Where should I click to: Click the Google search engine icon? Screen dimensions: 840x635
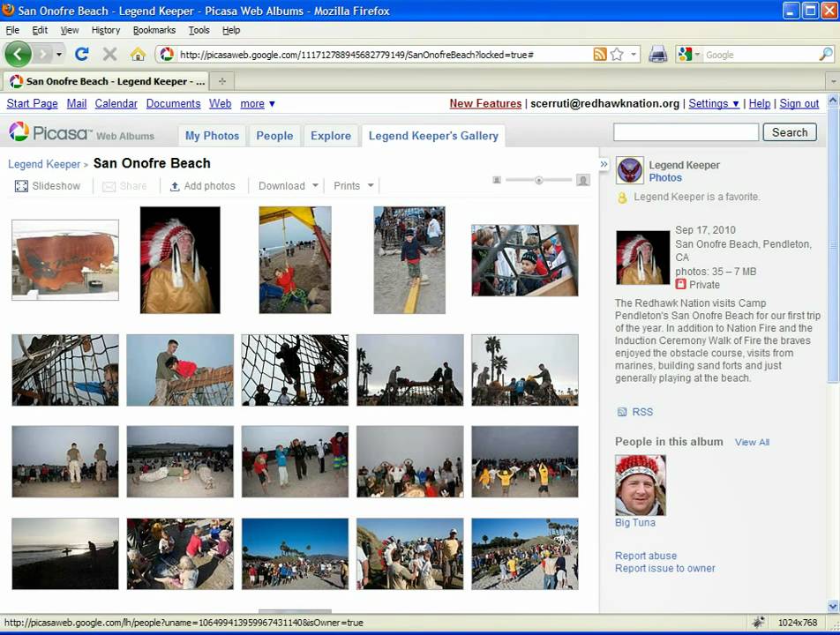tap(684, 54)
